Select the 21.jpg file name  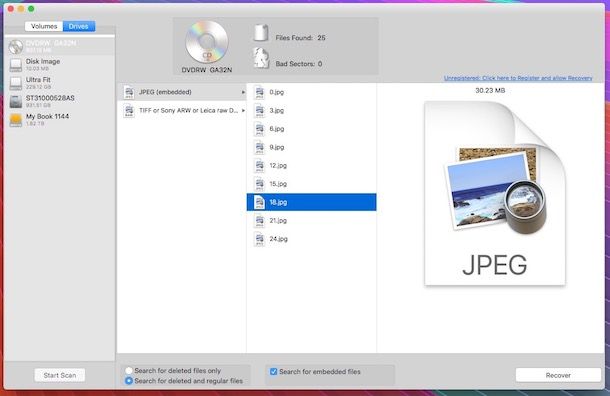point(278,221)
